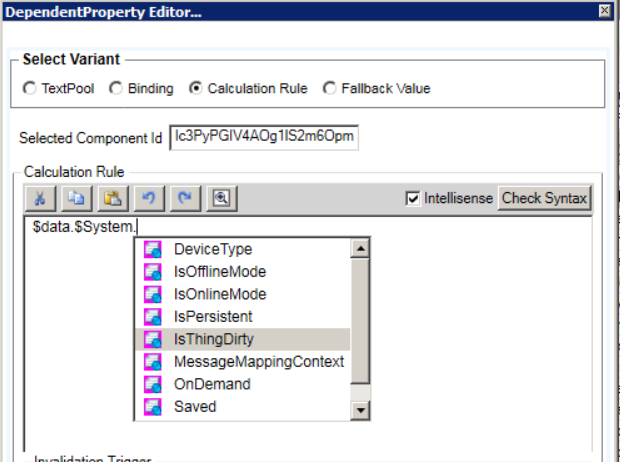The width and height of the screenshot is (620, 462).
Task: Choose IsOfflineMode from the suggestion list
Action: [243, 272]
